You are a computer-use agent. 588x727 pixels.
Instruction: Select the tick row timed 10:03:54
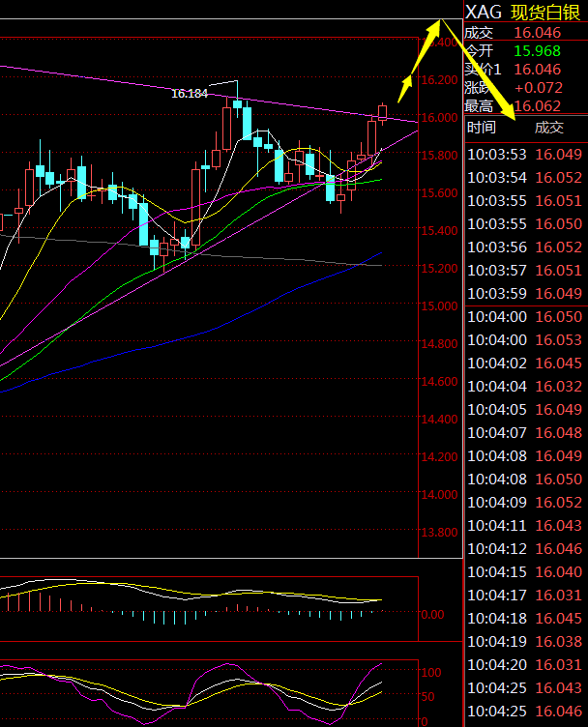click(524, 178)
